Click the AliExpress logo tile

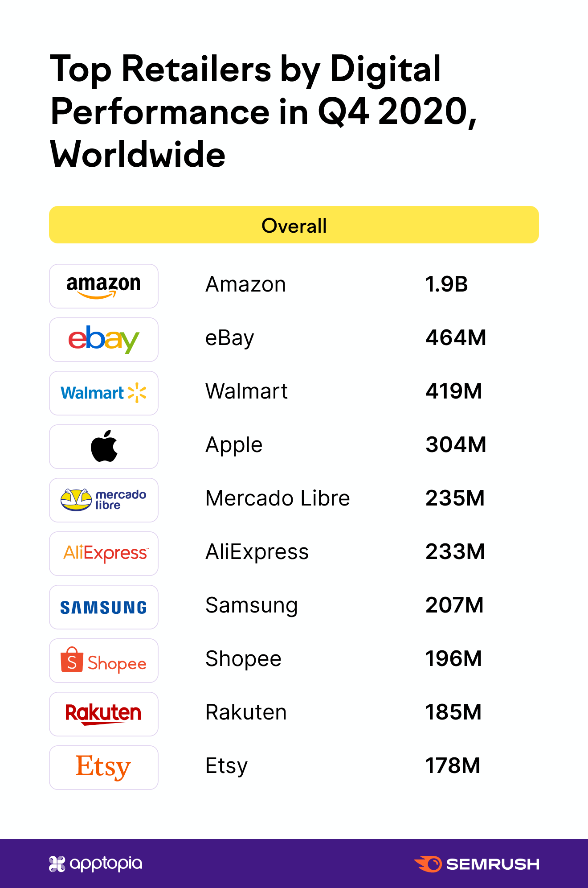pyautogui.click(x=103, y=554)
